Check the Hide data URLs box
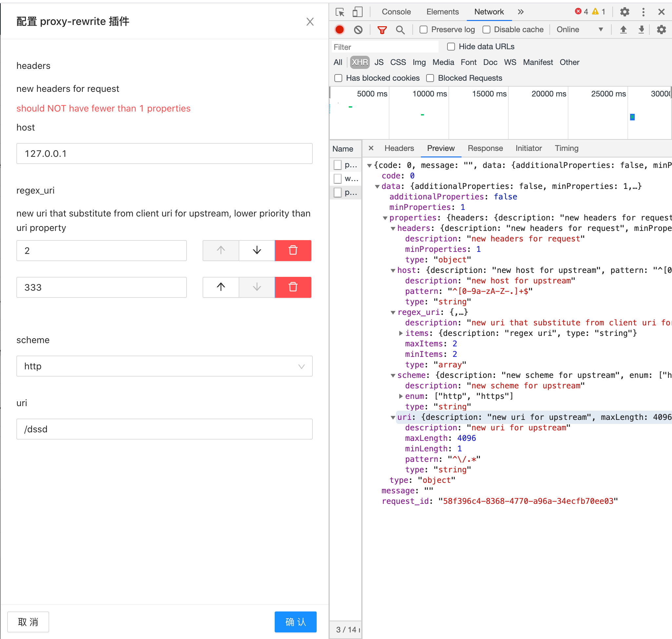This screenshot has height=639, width=672. point(451,47)
